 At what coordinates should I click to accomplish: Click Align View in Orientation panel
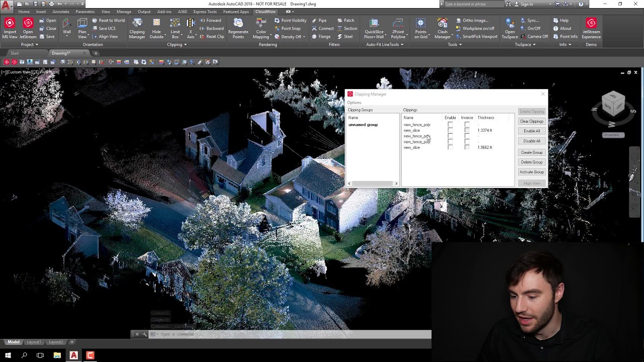tap(105, 37)
